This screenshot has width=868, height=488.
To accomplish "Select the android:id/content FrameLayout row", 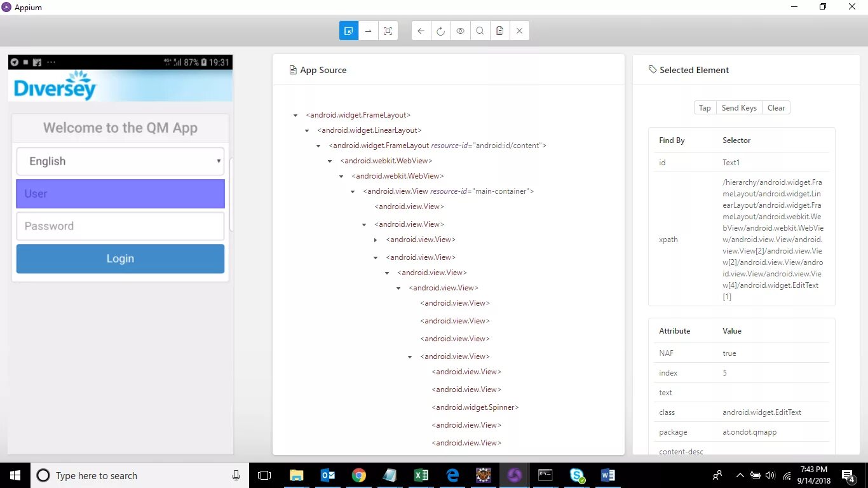I will [x=438, y=146].
